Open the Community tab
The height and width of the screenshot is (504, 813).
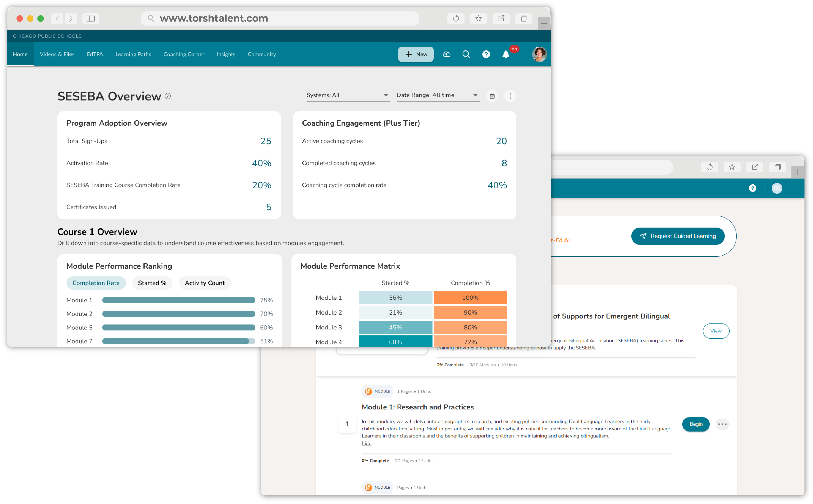[x=262, y=54]
